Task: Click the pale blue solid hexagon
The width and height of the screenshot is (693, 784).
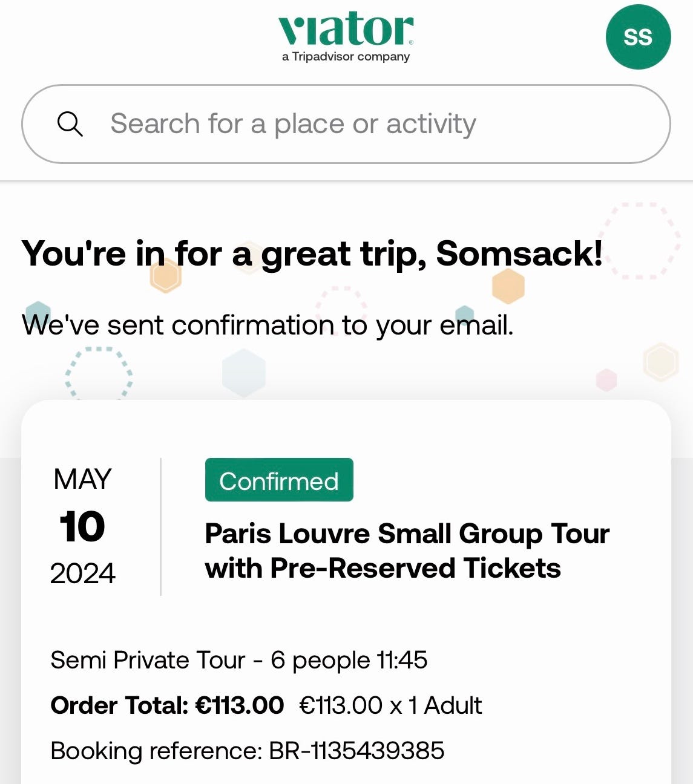Action: 244,373
